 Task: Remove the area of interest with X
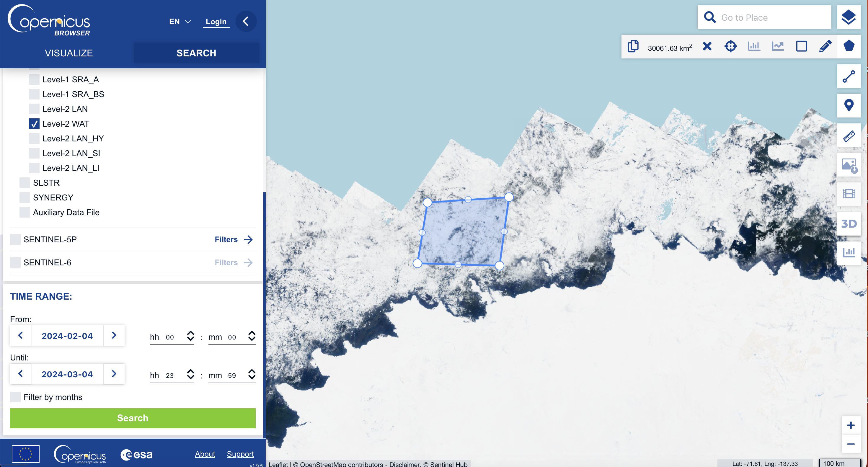[707, 46]
